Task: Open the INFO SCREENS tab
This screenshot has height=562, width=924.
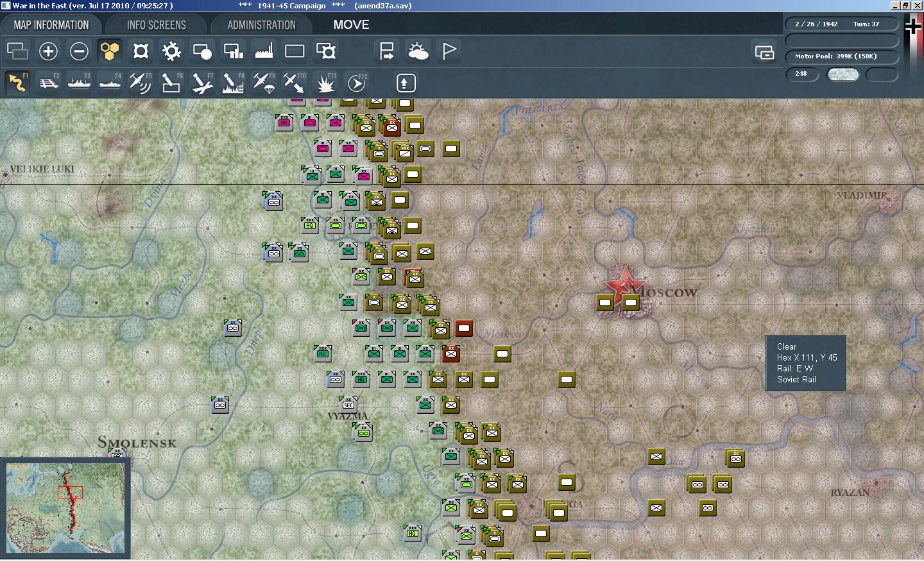Action: click(x=156, y=25)
